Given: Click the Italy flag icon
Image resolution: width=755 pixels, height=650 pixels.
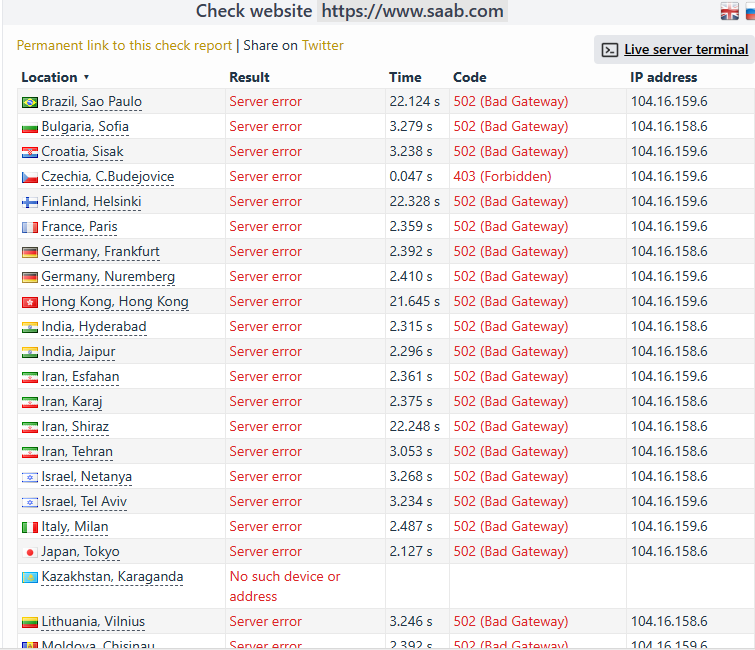Looking at the screenshot, I should [30, 528].
